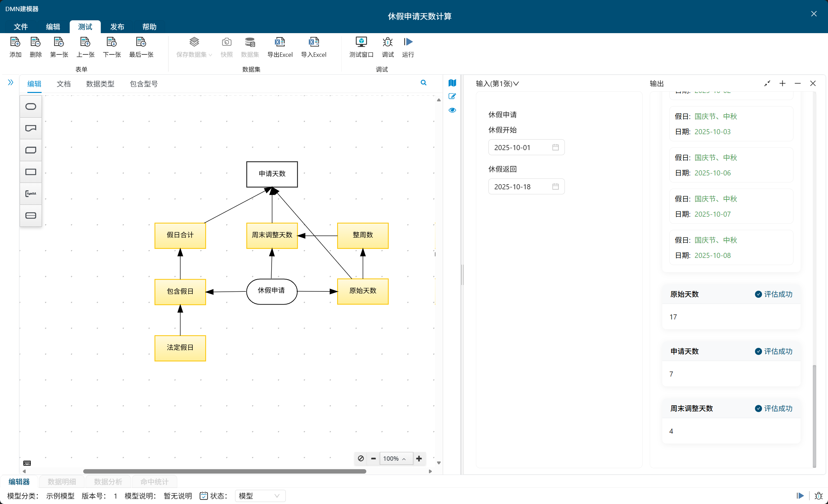
Task: Click the 周末调整天数 decision node
Action: point(272,235)
